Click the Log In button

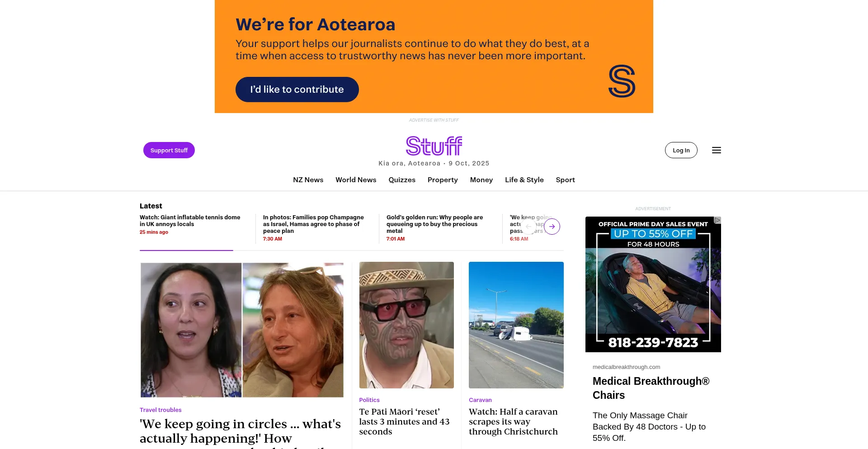681,150
